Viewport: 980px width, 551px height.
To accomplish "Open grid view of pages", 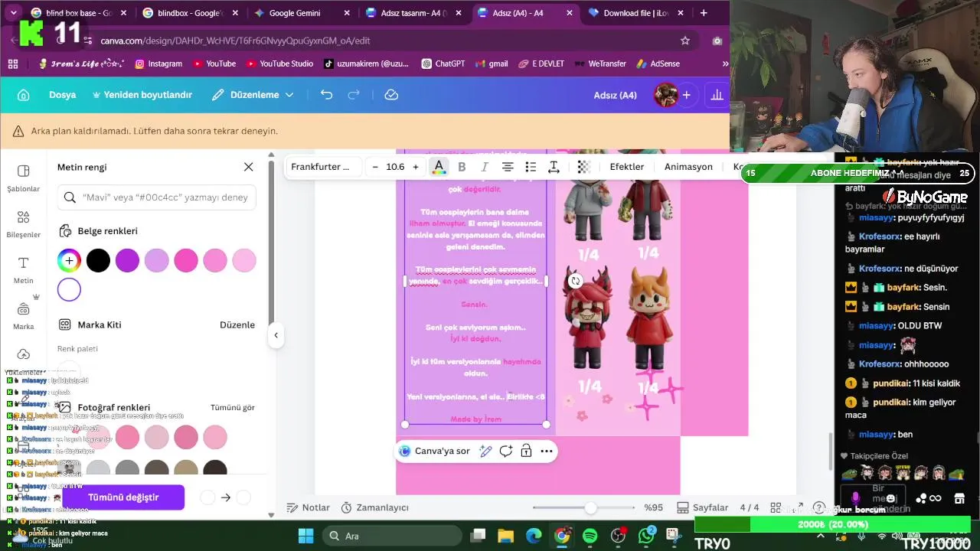I will coord(776,507).
